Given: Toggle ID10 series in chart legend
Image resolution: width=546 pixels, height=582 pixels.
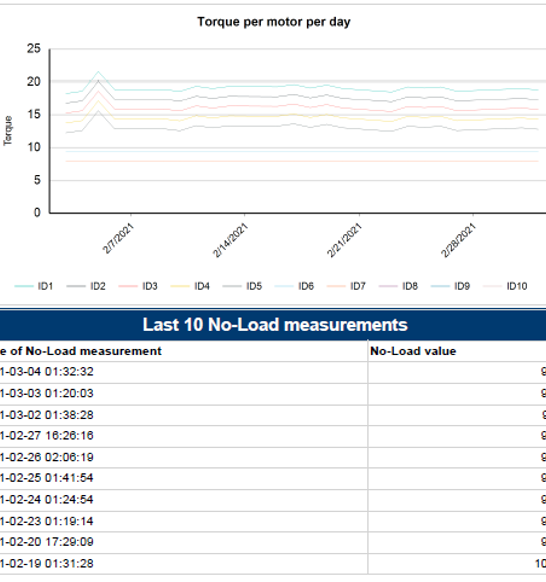Looking at the screenshot, I should click(505, 286).
